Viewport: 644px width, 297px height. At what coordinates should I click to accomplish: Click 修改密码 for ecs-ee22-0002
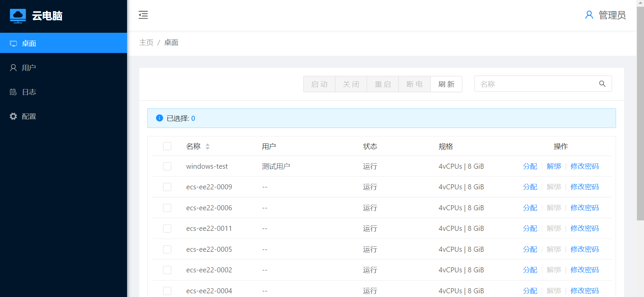[585, 270]
